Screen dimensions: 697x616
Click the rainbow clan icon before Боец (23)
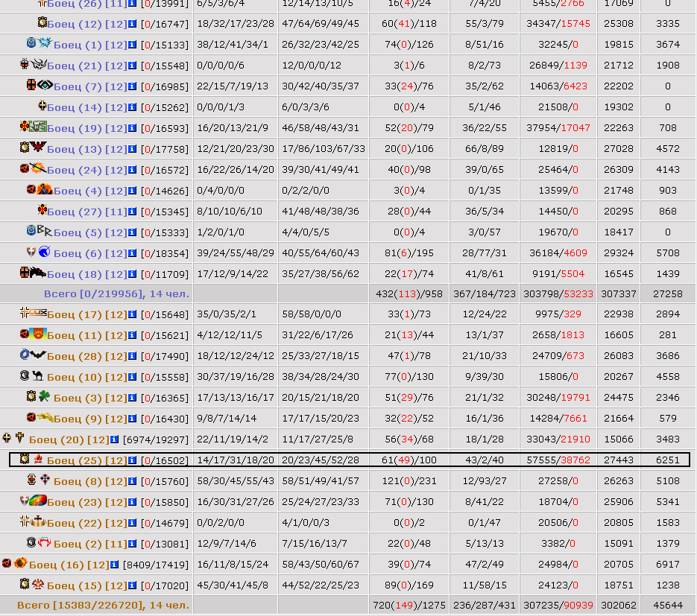pos(38,501)
